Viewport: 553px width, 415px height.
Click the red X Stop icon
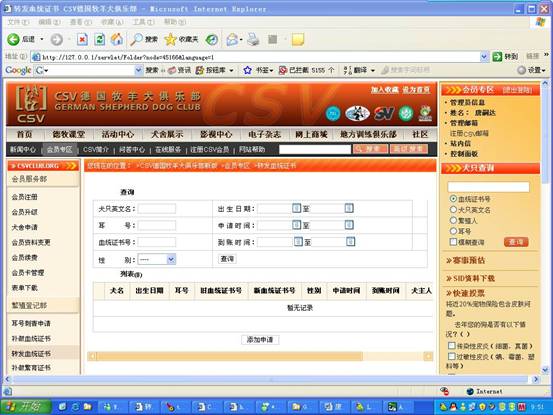(x=82, y=39)
